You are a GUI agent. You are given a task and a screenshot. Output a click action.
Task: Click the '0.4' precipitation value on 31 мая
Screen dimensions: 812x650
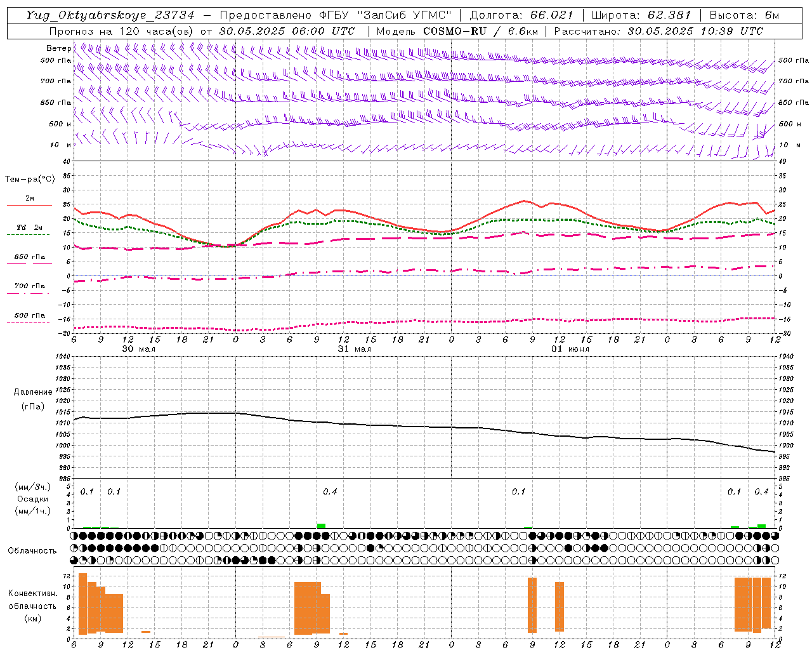330,491
